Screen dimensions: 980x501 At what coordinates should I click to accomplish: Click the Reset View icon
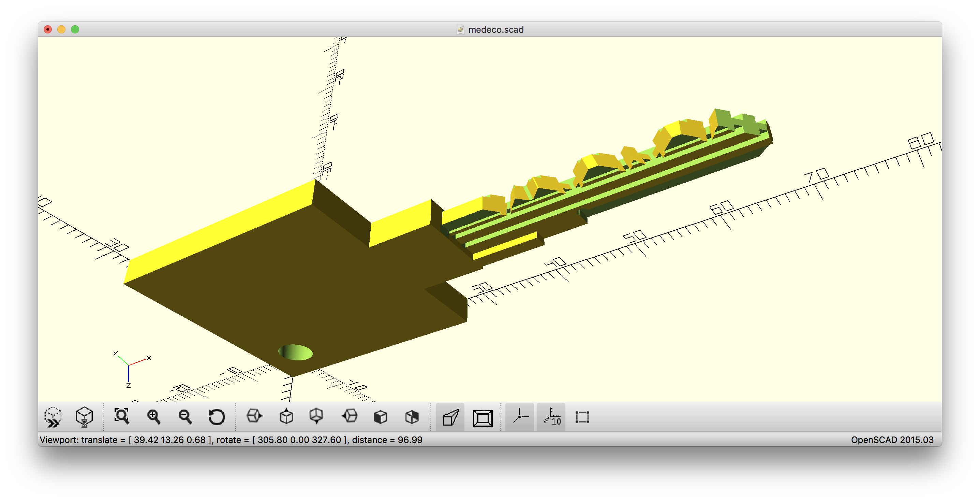tap(217, 417)
